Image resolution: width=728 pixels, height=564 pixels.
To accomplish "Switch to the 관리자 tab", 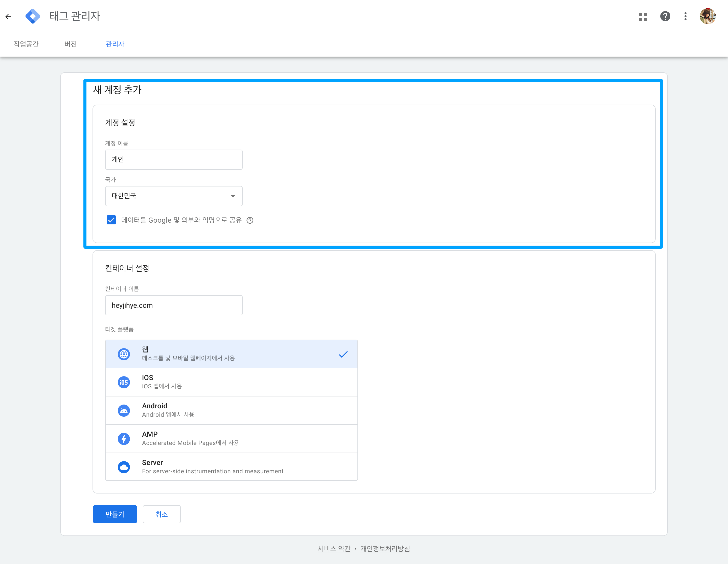I will (115, 44).
